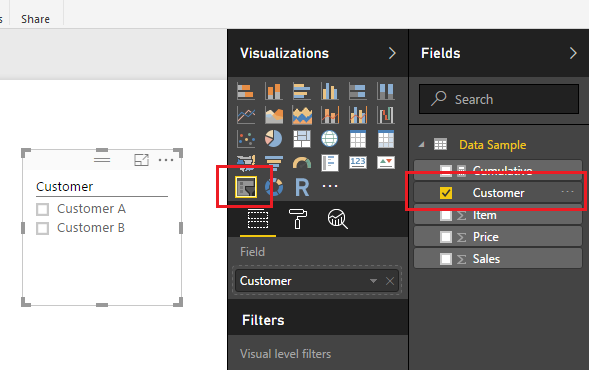Click the Data Sample table name

tap(492, 145)
